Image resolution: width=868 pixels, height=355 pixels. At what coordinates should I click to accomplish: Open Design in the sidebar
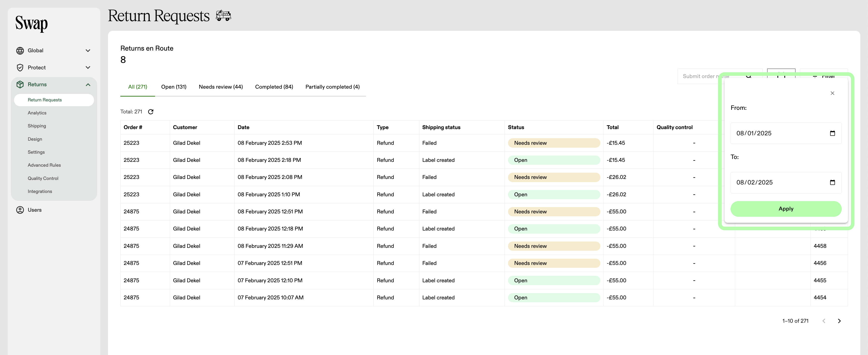tap(35, 139)
